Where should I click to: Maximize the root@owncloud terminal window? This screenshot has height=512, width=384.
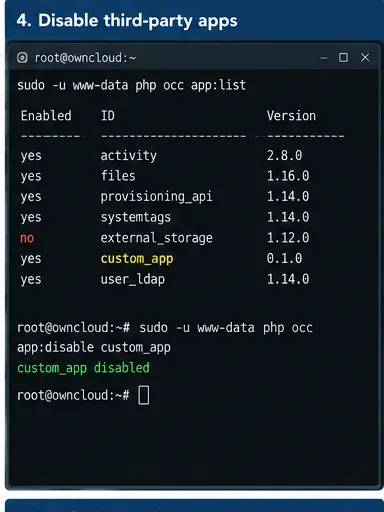point(343,57)
